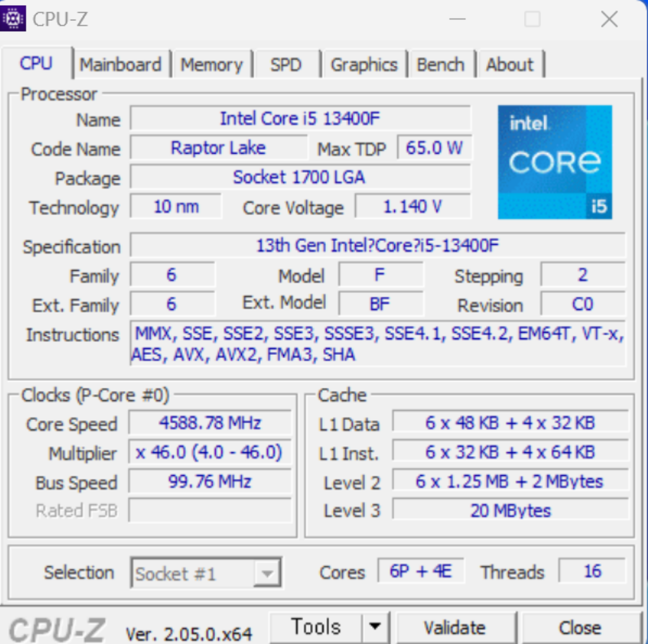This screenshot has height=644, width=648.
Task: Go to the Graphics tab
Action: 364,65
